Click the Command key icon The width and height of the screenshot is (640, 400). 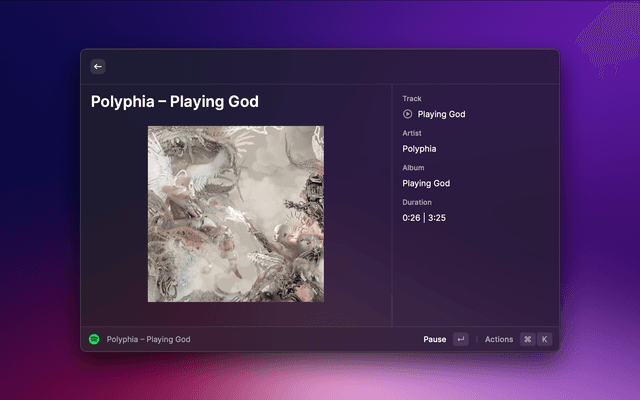tap(528, 339)
